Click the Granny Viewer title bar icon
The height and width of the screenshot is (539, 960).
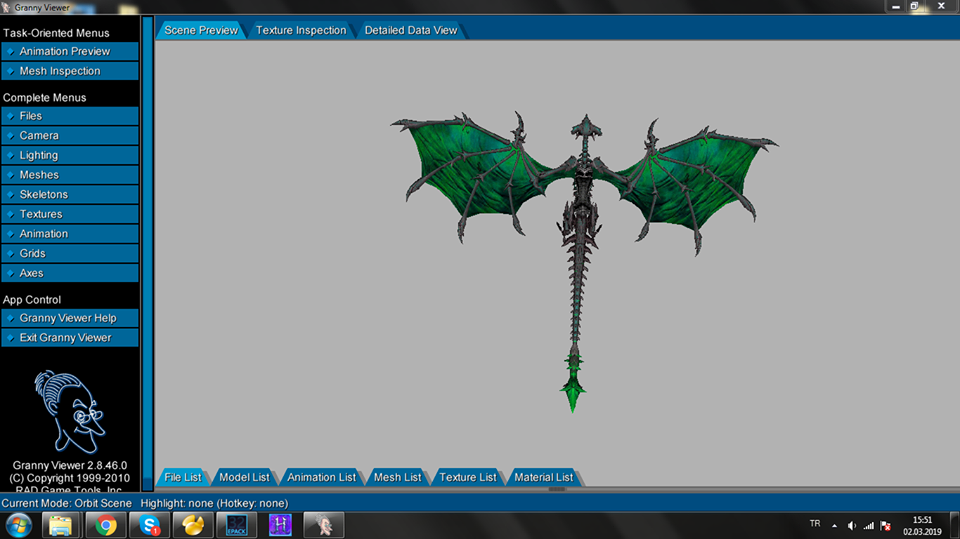(6, 7)
